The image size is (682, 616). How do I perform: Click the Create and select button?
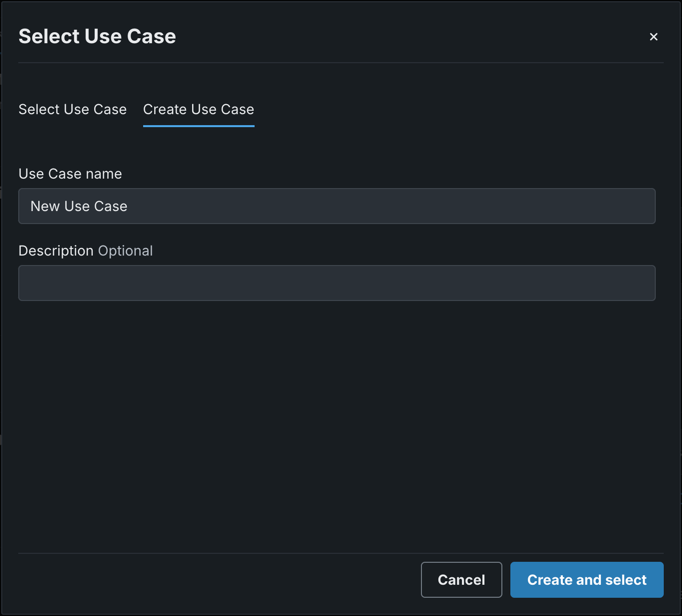(586, 580)
